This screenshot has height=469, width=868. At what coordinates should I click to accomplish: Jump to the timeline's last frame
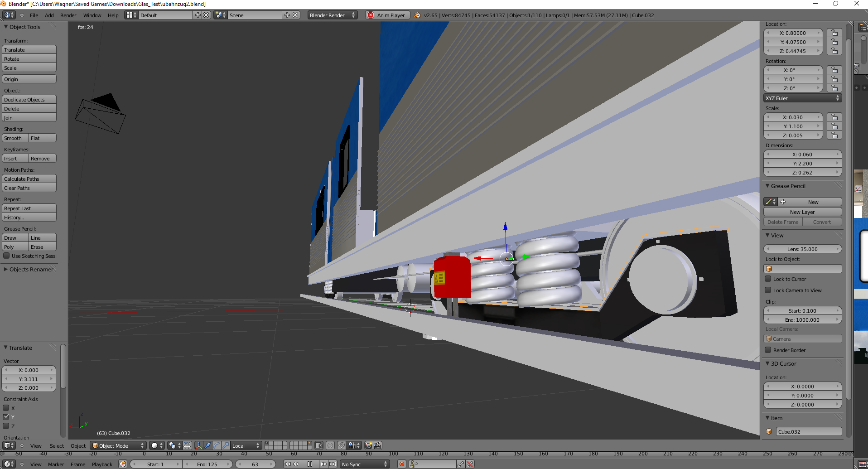pyautogui.click(x=333, y=464)
